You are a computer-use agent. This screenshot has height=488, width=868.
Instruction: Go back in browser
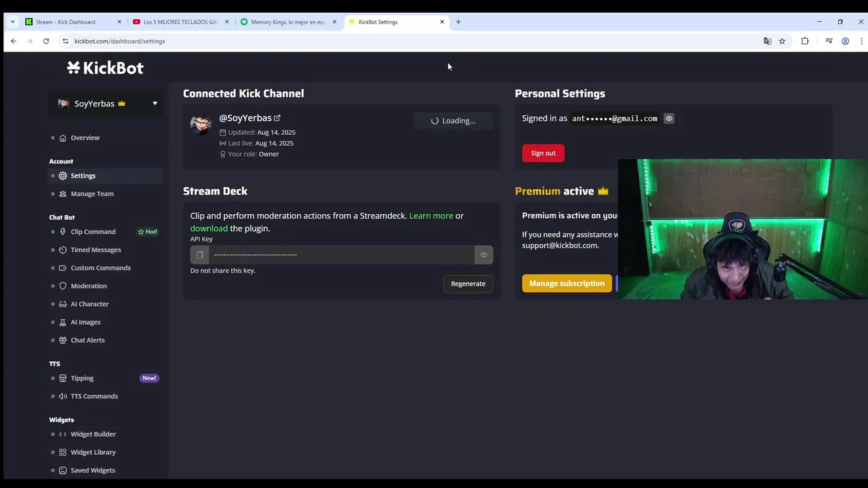(x=14, y=41)
